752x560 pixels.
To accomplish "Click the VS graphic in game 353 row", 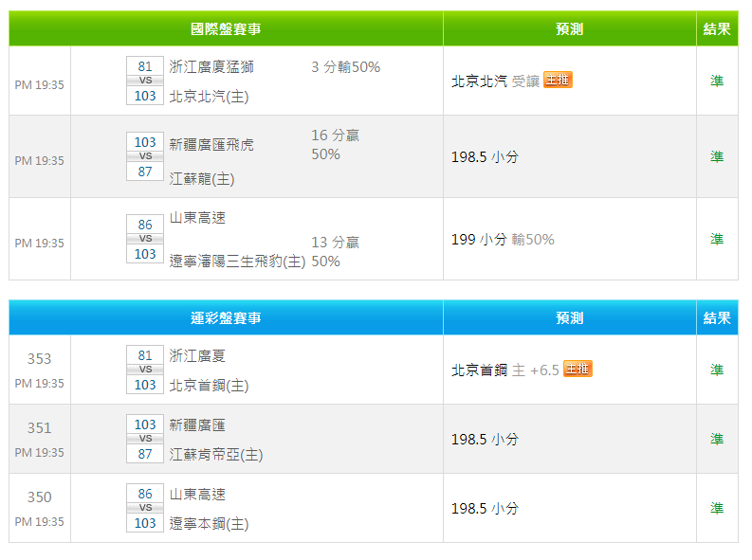I will [x=145, y=370].
